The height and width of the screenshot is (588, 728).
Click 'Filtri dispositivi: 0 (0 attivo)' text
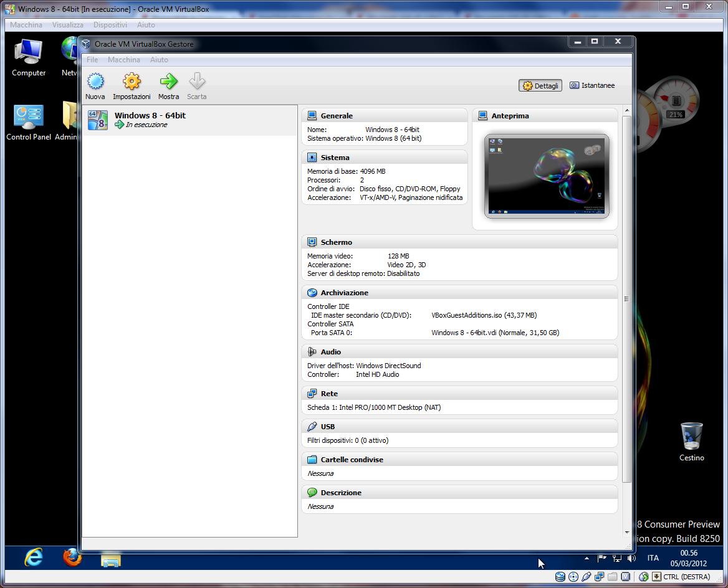click(348, 440)
